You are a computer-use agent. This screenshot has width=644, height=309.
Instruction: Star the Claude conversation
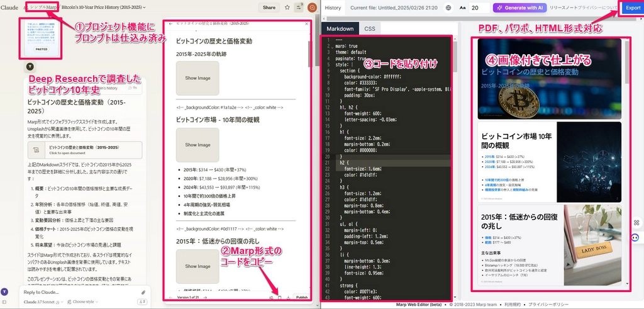(x=287, y=8)
